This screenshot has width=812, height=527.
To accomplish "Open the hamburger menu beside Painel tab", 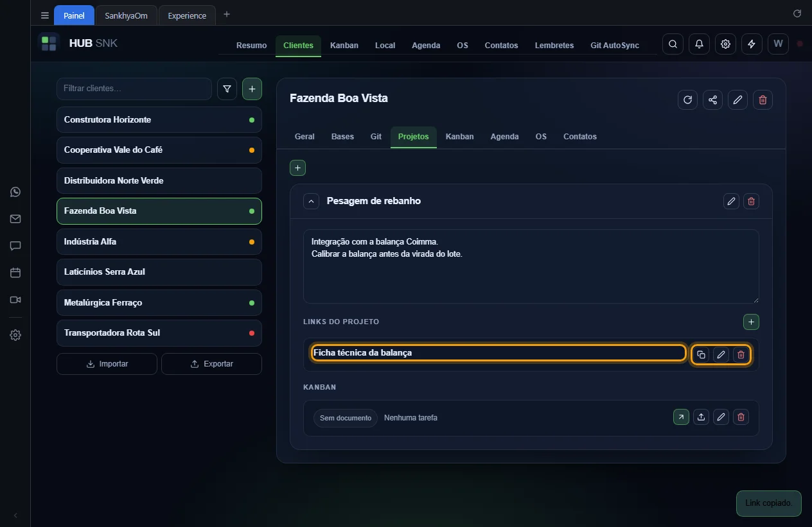I will click(x=45, y=15).
